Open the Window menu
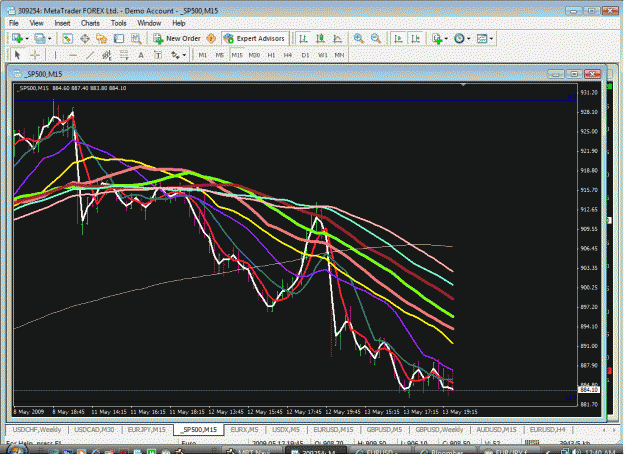This screenshot has height=454, width=625. pos(149,23)
